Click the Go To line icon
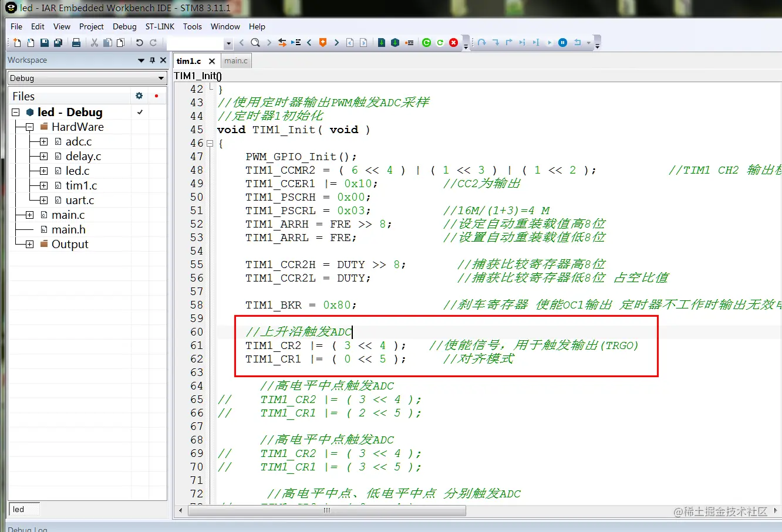Image resolution: width=782 pixels, height=532 pixels. click(296, 42)
